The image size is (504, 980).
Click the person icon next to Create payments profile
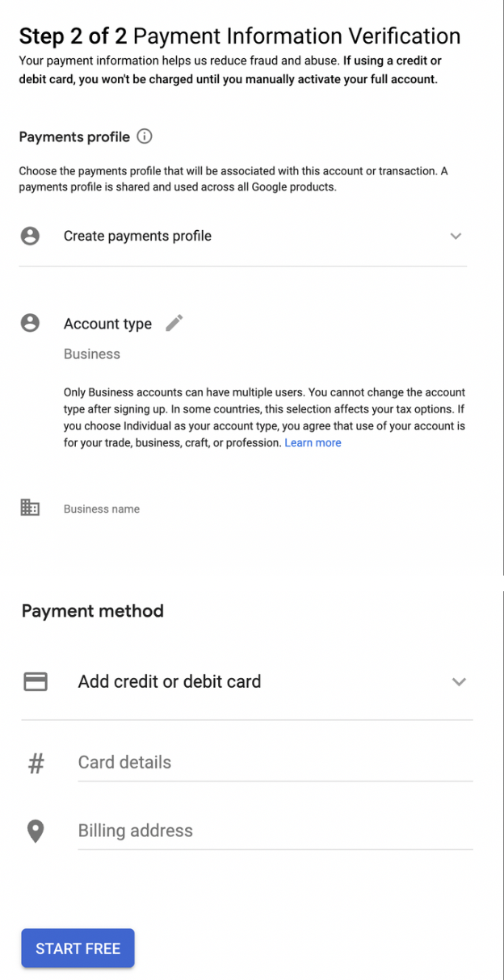(x=30, y=236)
